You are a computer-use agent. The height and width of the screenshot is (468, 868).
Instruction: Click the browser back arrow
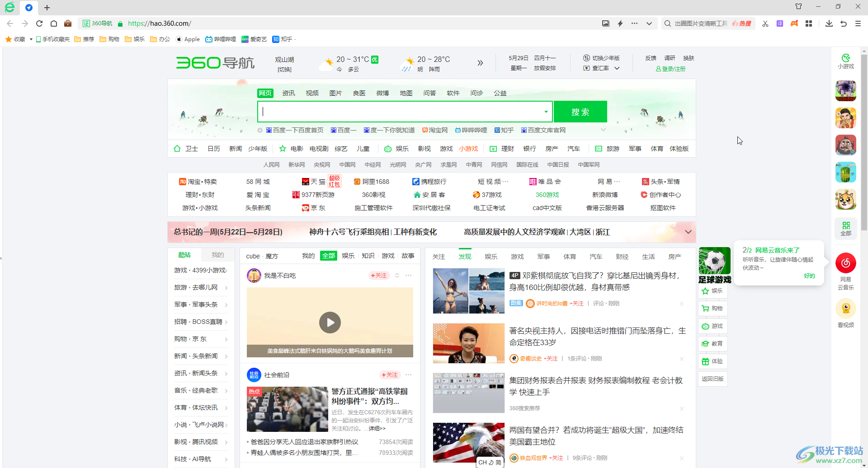pyautogui.click(x=10, y=23)
